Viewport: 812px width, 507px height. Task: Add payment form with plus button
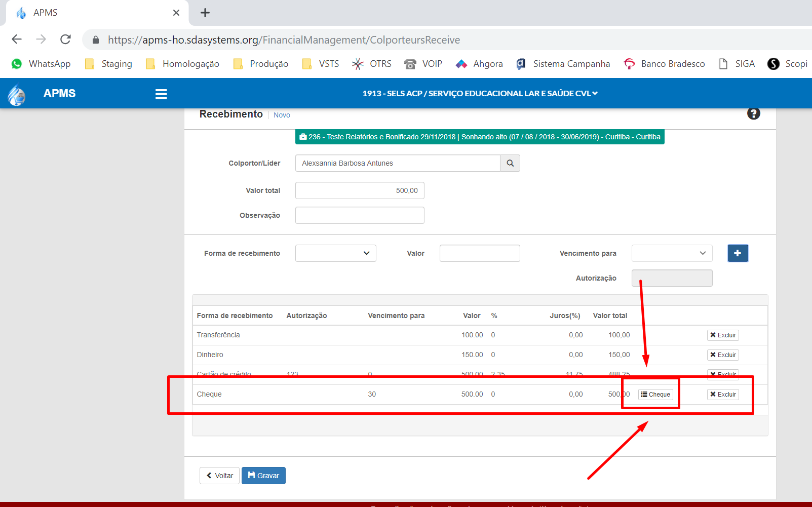[738, 253]
